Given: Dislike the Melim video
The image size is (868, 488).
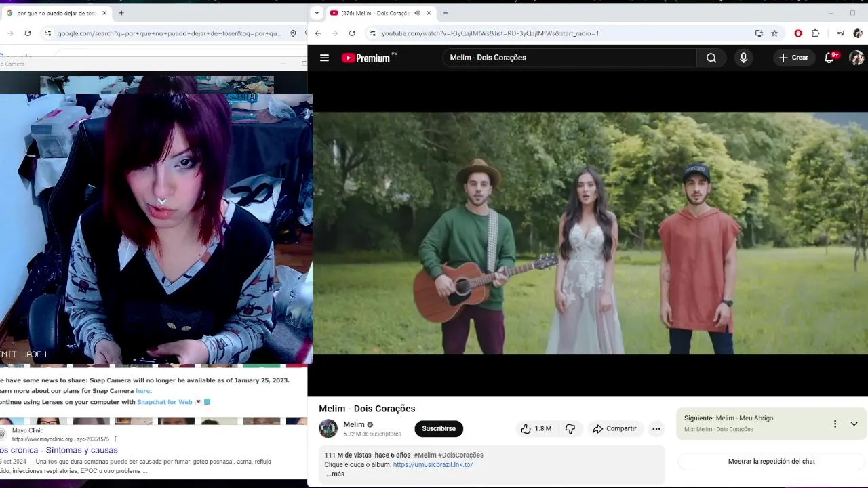Looking at the screenshot, I should 570,428.
